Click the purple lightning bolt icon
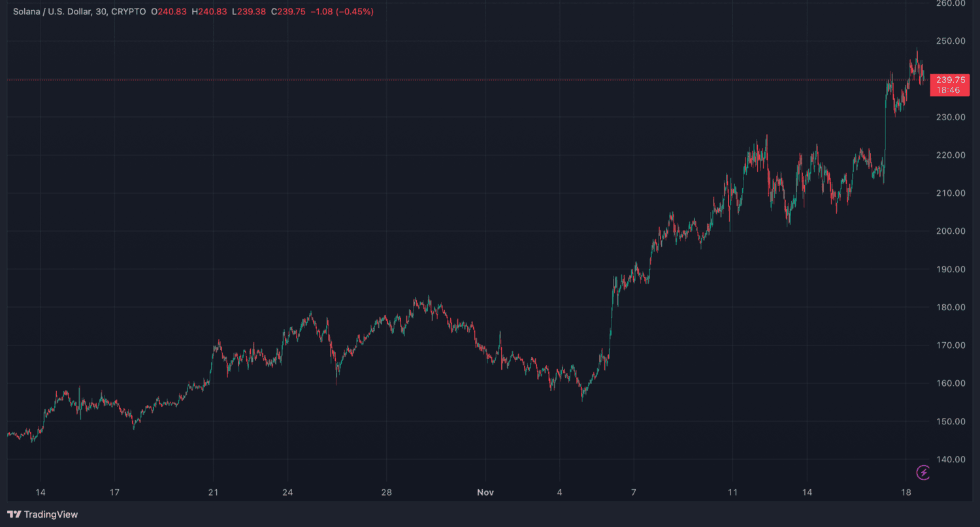 tap(923, 472)
